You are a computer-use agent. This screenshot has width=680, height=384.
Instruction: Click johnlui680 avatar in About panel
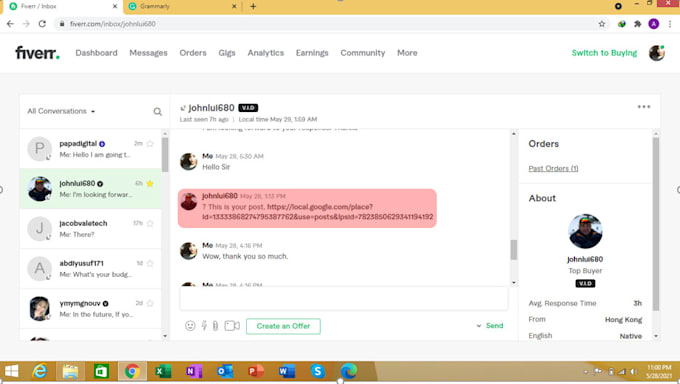click(585, 231)
